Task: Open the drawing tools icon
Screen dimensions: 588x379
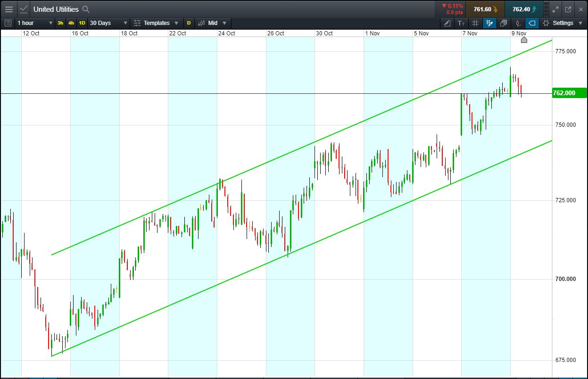Action: pos(447,23)
